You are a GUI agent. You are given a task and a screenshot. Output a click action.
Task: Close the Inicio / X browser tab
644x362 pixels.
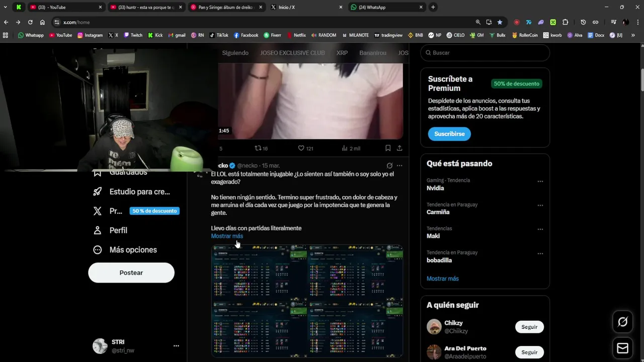[341, 7]
